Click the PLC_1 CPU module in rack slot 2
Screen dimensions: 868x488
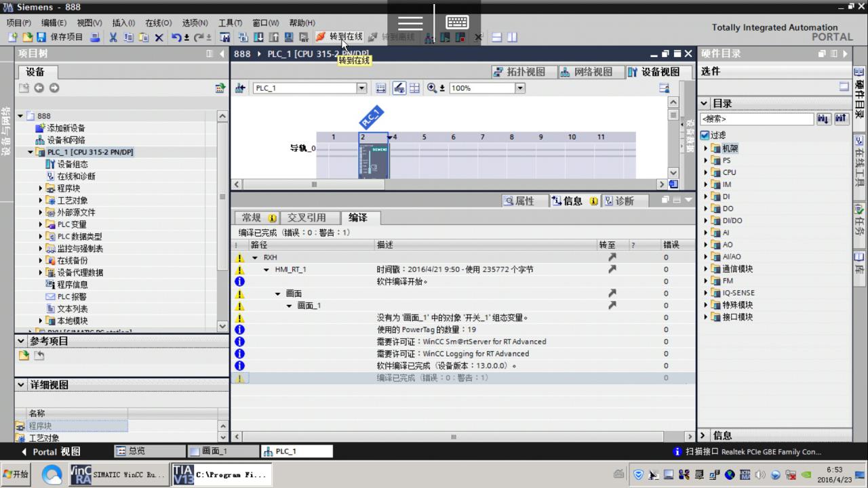(x=374, y=161)
